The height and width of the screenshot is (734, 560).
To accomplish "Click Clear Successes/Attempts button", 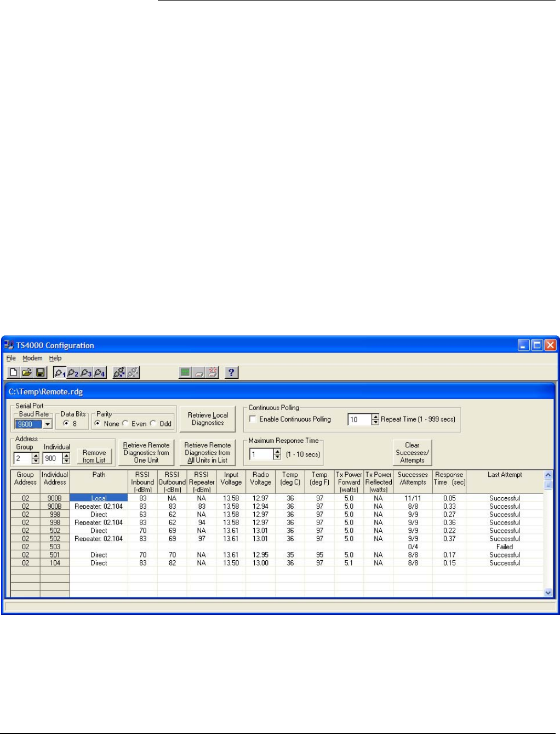I will tap(412, 453).
